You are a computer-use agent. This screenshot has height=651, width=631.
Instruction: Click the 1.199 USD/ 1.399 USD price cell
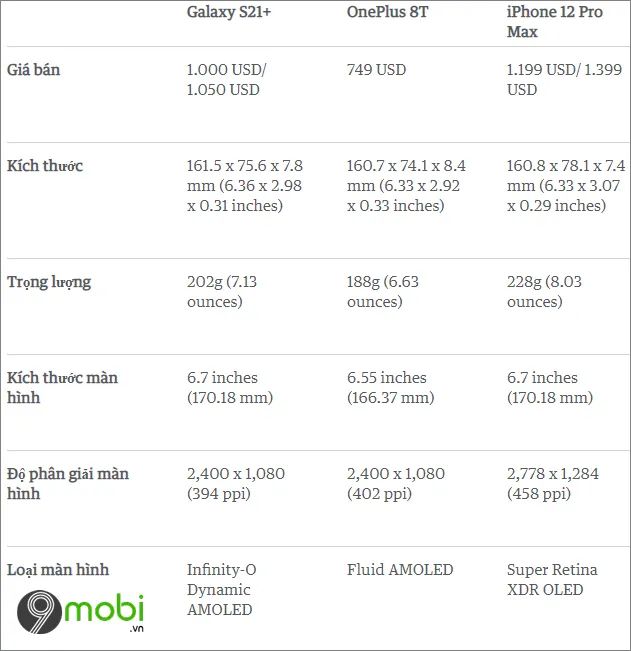pos(565,80)
